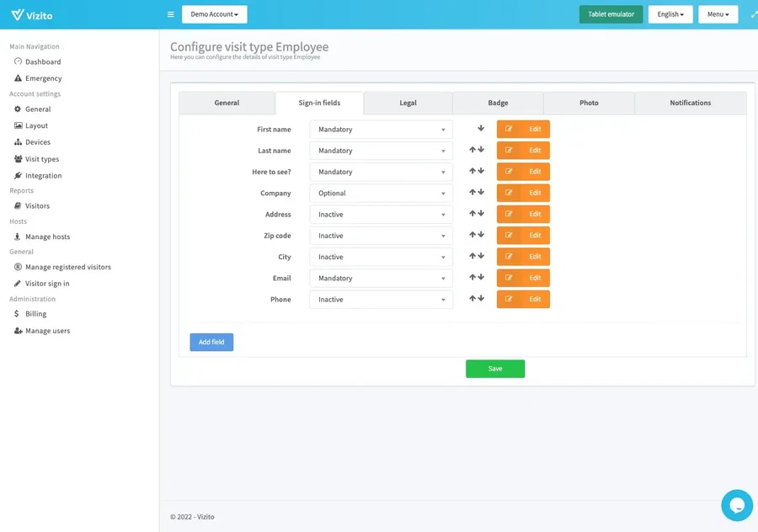
Task: Switch to the Notifications tab
Action: click(x=690, y=103)
